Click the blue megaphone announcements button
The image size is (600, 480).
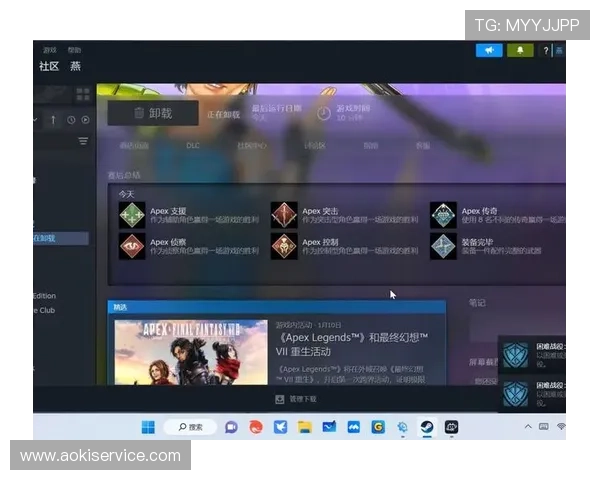[x=489, y=51]
